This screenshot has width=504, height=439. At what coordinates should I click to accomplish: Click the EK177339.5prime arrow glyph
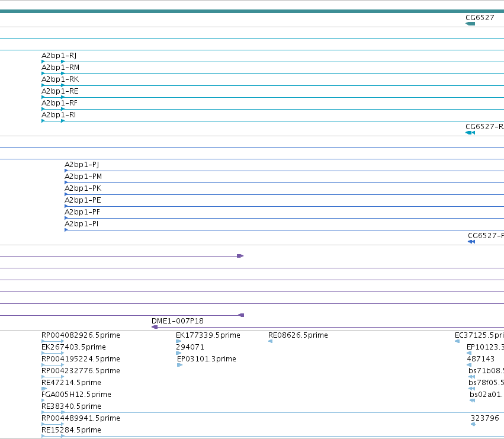click(179, 341)
